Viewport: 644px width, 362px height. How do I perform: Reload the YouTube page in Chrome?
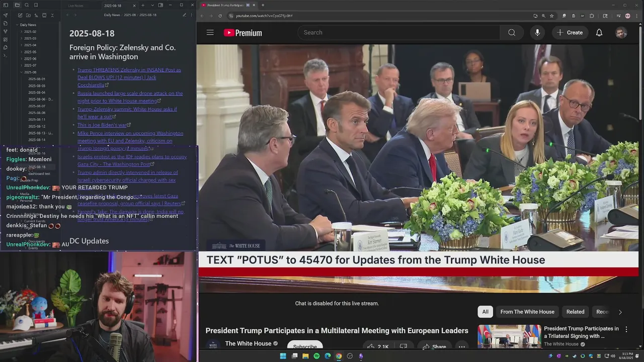pyautogui.click(x=220, y=16)
